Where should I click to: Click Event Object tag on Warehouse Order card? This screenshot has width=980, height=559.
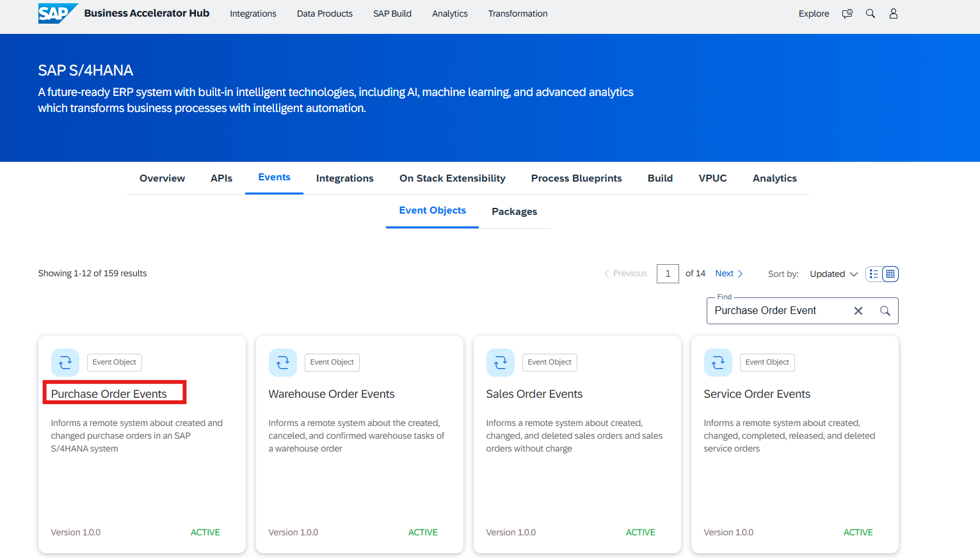[332, 363]
